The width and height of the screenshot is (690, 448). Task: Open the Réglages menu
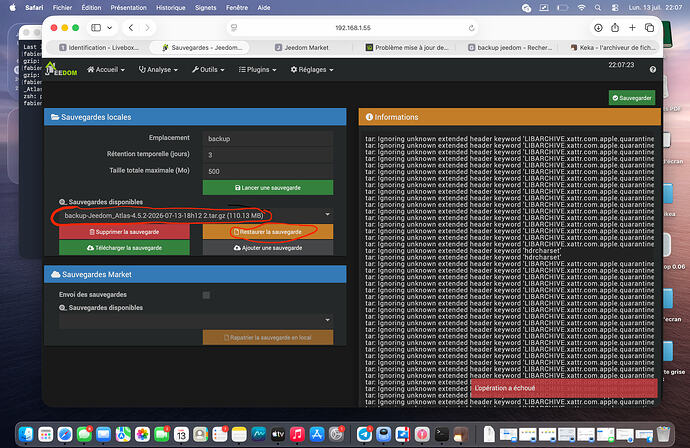pyautogui.click(x=312, y=70)
